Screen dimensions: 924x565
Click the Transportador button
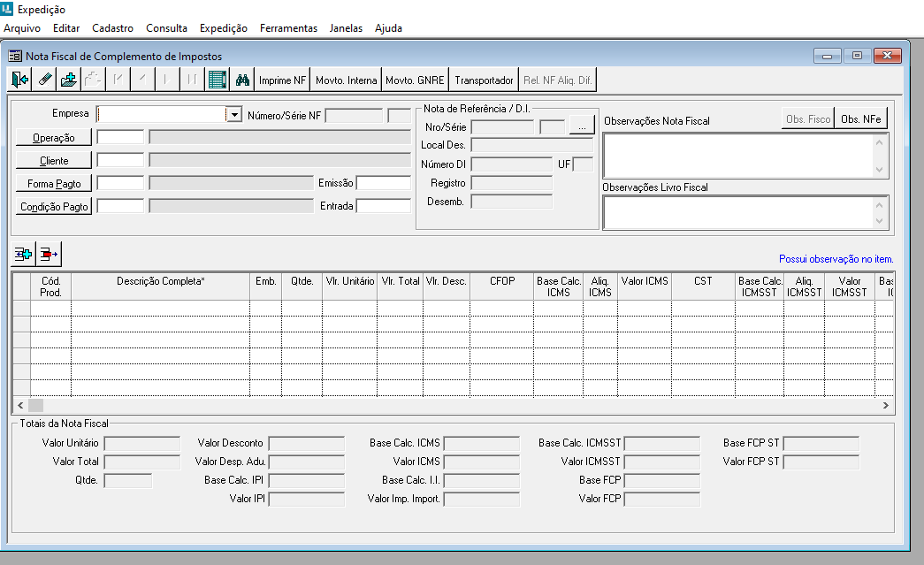coord(484,80)
